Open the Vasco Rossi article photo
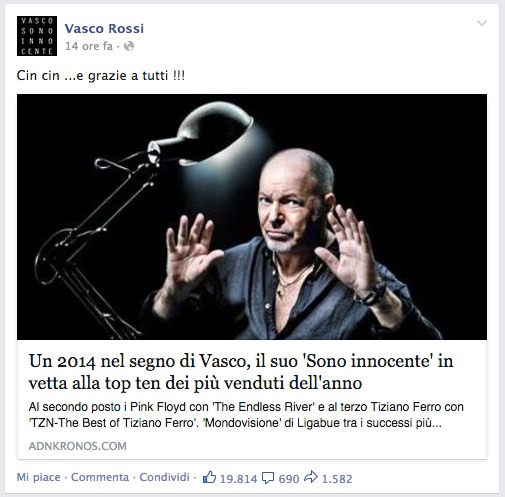The width and height of the screenshot is (505, 497). (x=252, y=217)
